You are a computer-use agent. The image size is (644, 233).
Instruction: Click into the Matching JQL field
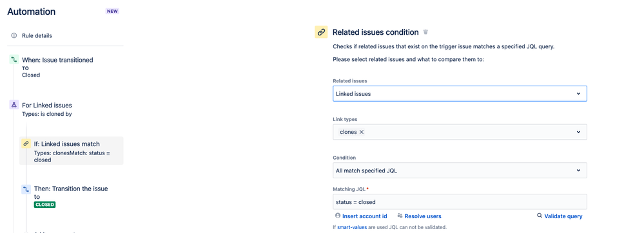pos(460,202)
